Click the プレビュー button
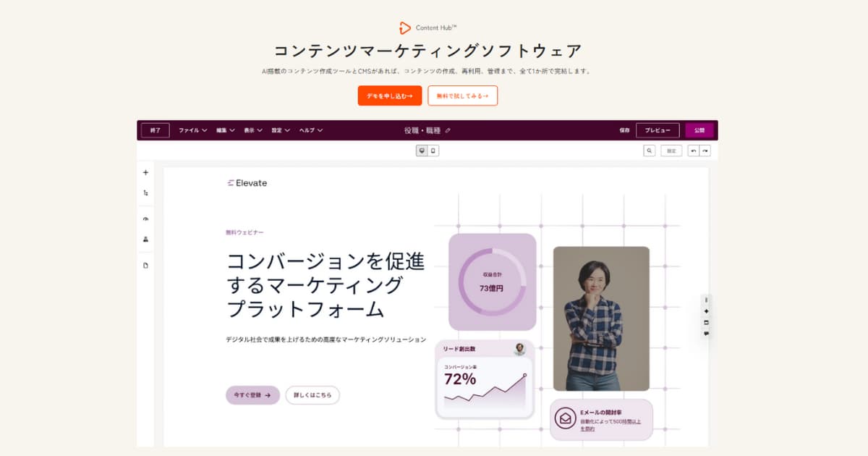 pos(657,130)
